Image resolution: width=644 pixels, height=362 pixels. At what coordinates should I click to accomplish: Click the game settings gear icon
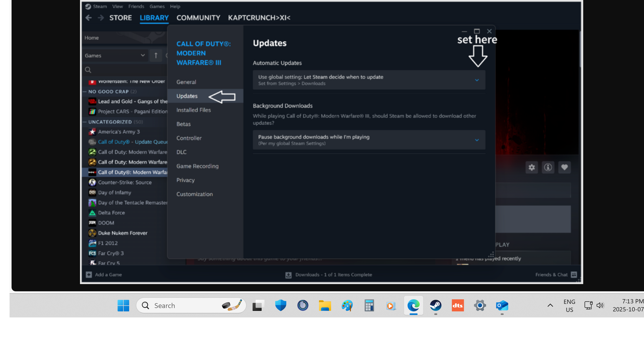[x=531, y=167]
